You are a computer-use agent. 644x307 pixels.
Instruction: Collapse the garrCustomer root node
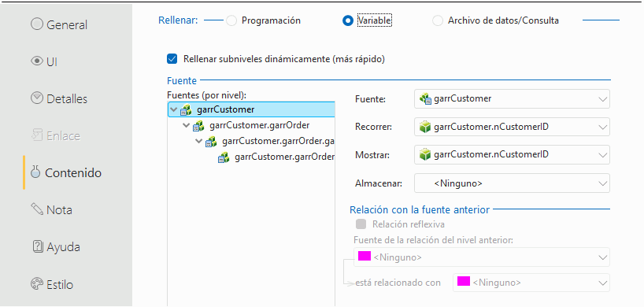pos(174,110)
